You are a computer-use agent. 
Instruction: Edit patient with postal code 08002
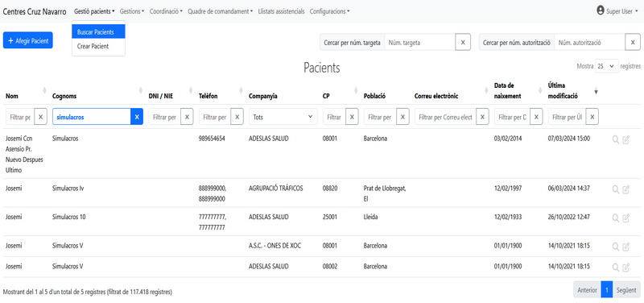626,268
